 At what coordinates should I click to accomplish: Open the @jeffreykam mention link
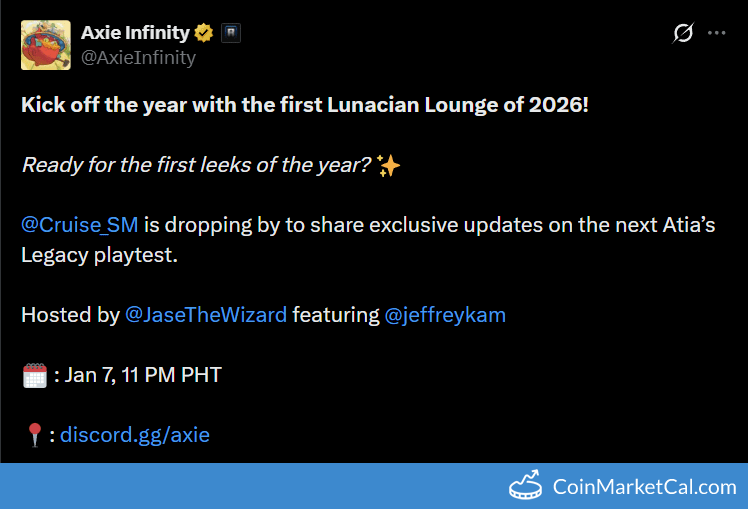tap(445, 315)
